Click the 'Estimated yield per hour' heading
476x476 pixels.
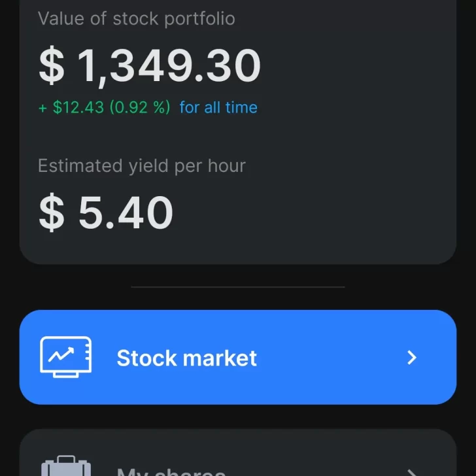point(141,166)
